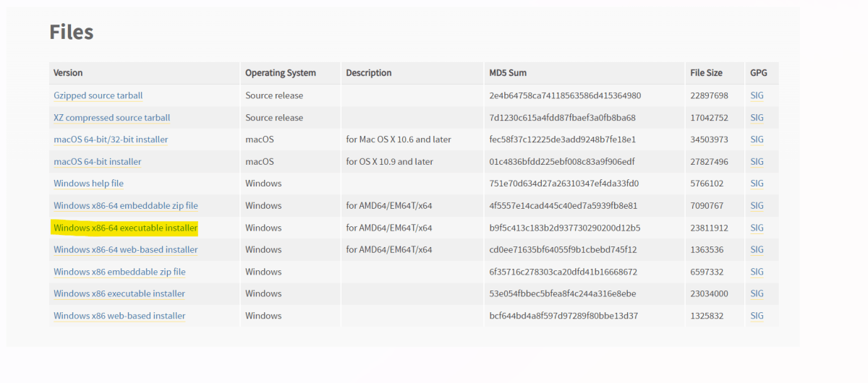868x383 pixels.
Task: Click highlighted Windows x86-64 executable installer
Action: point(125,228)
